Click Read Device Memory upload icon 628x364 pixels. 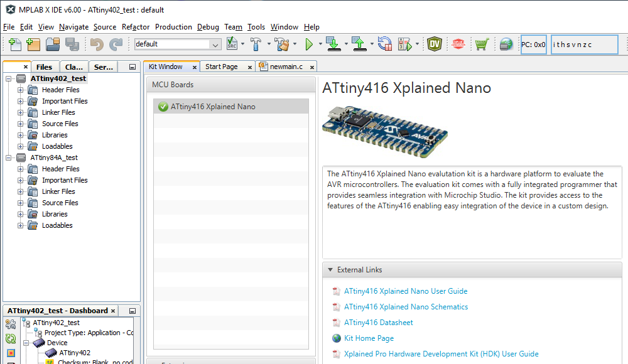pyautogui.click(x=359, y=44)
